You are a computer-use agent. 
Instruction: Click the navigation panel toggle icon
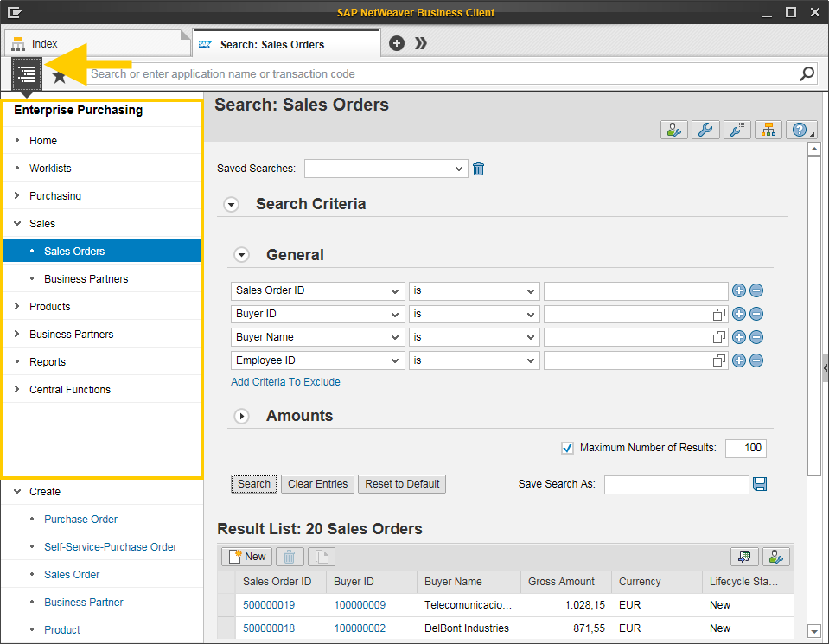pyautogui.click(x=27, y=74)
